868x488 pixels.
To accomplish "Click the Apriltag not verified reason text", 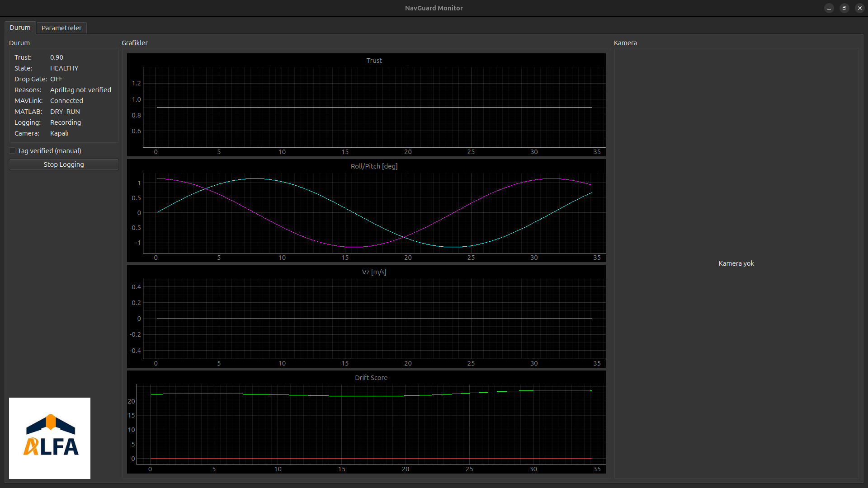I will [x=80, y=90].
